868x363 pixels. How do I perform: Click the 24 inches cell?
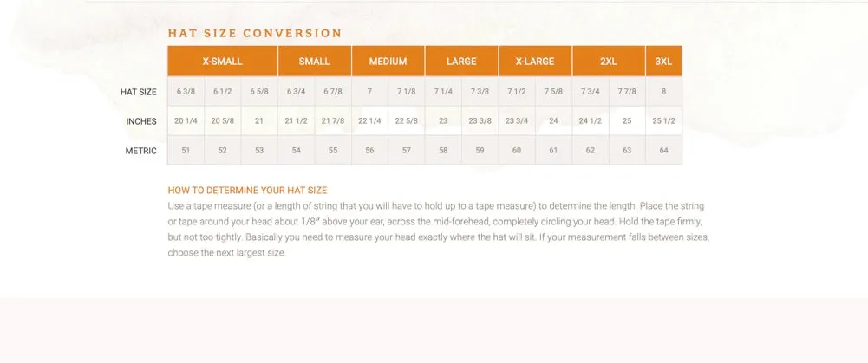point(553,120)
